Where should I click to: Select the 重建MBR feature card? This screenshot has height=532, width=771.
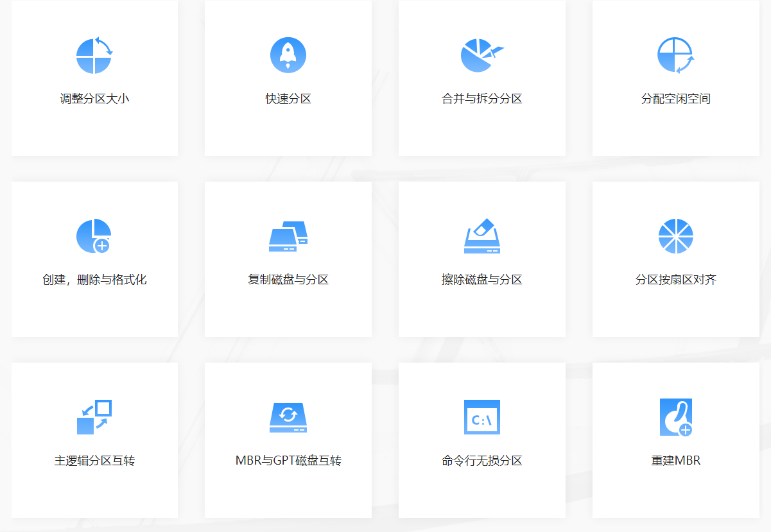(x=675, y=440)
